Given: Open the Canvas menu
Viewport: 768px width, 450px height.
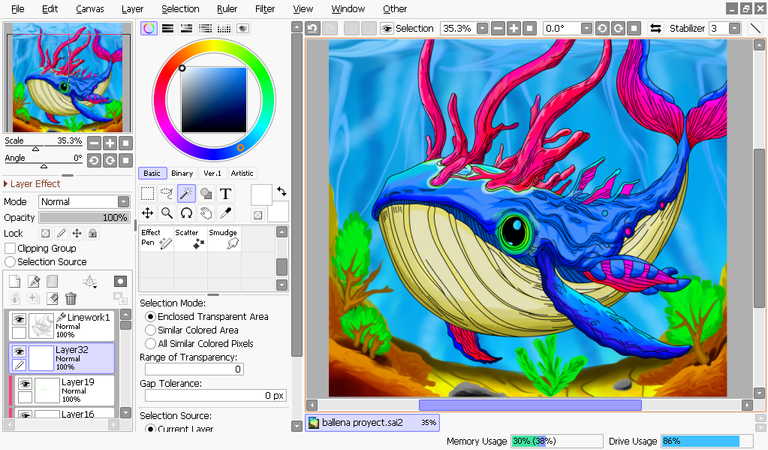Looking at the screenshot, I should pyautogui.click(x=90, y=9).
